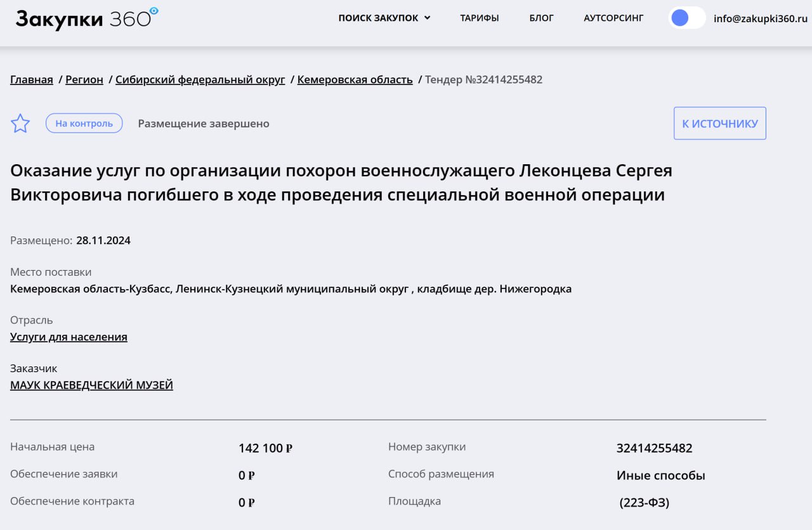This screenshot has width=812, height=530.
Task: Navigate to Главная breadcrumb
Action: tap(32, 80)
